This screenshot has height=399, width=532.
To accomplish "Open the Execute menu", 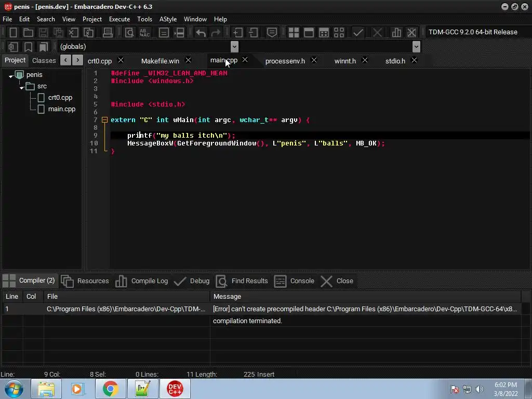I will [x=119, y=19].
